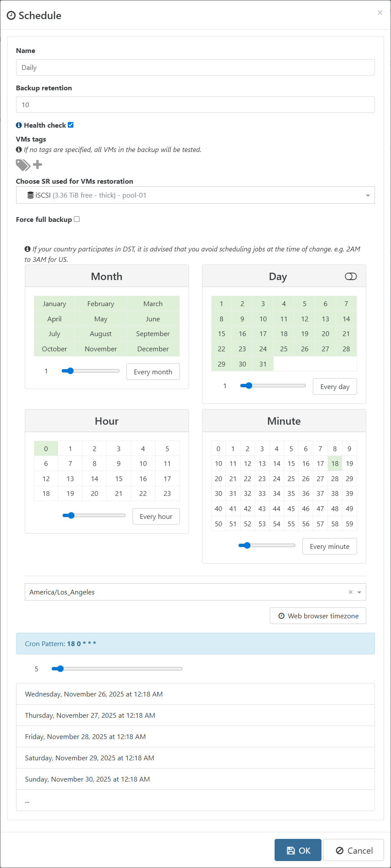Close the Schedule dialog with the X
The height and width of the screenshot is (868, 391).
[380, 13]
